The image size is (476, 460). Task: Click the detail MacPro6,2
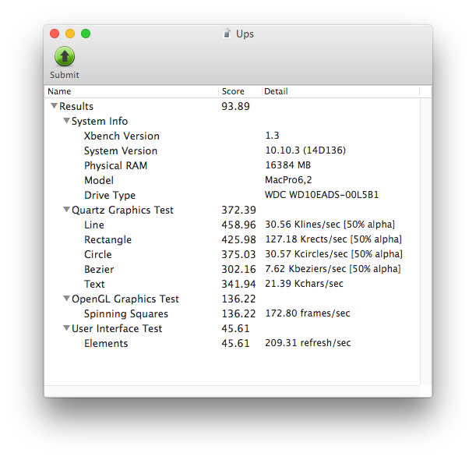point(288,180)
